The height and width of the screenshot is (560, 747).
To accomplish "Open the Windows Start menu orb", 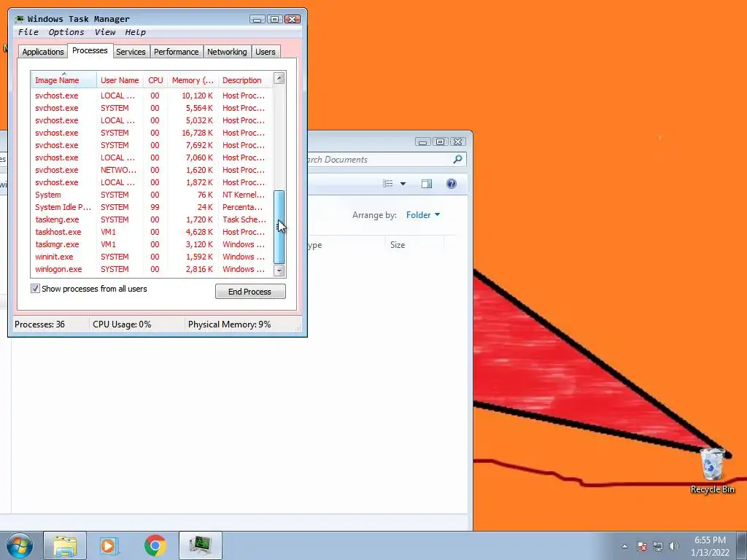I will click(19, 545).
